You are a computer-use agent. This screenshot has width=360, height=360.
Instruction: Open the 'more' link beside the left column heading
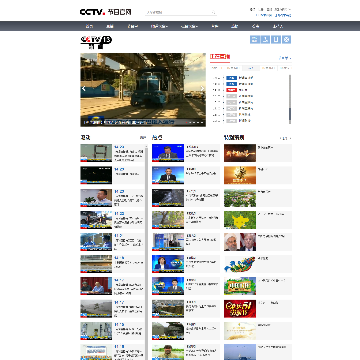(x=143, y=138)
